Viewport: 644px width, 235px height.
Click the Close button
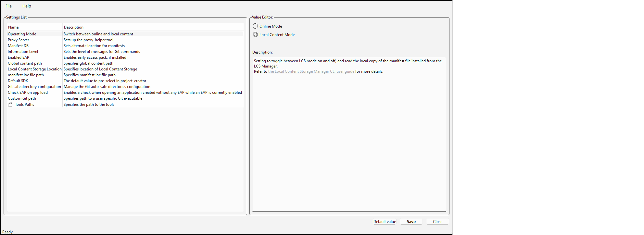(x=437, y=222)
